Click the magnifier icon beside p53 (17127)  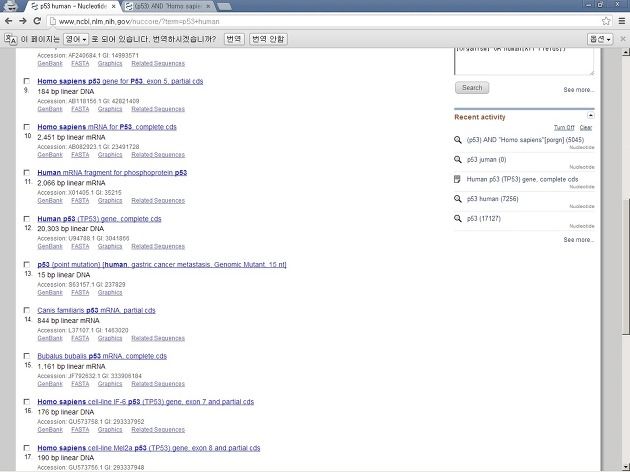(x=457, y=219)
